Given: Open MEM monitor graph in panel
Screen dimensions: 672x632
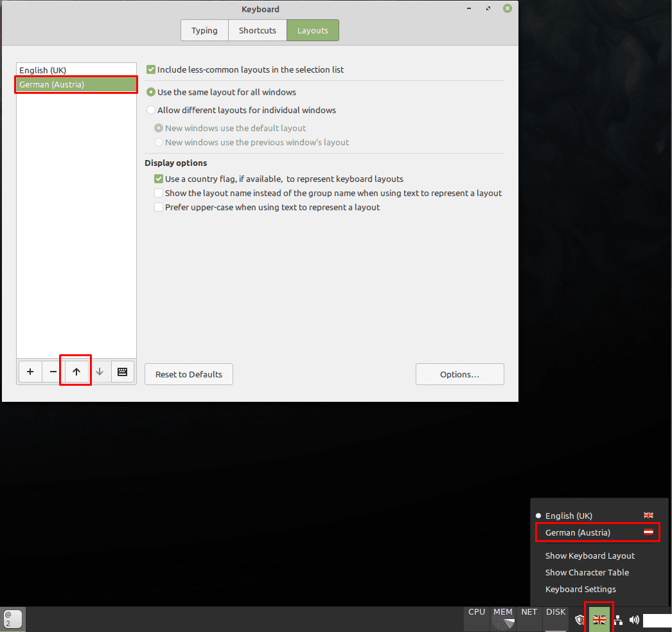Looking at the screenshot, I should pyautogui.click(x=502, y=619).
